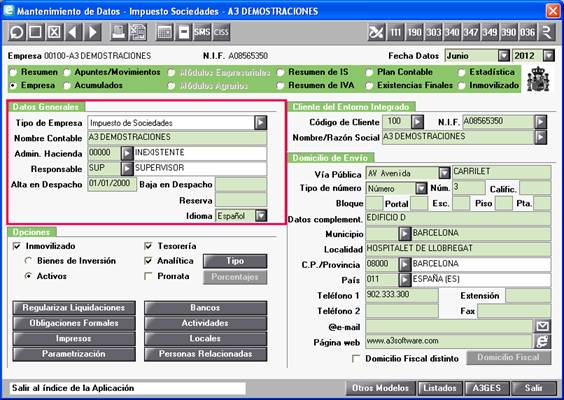Select the Acumulados radio option

(x=67, y=86)
